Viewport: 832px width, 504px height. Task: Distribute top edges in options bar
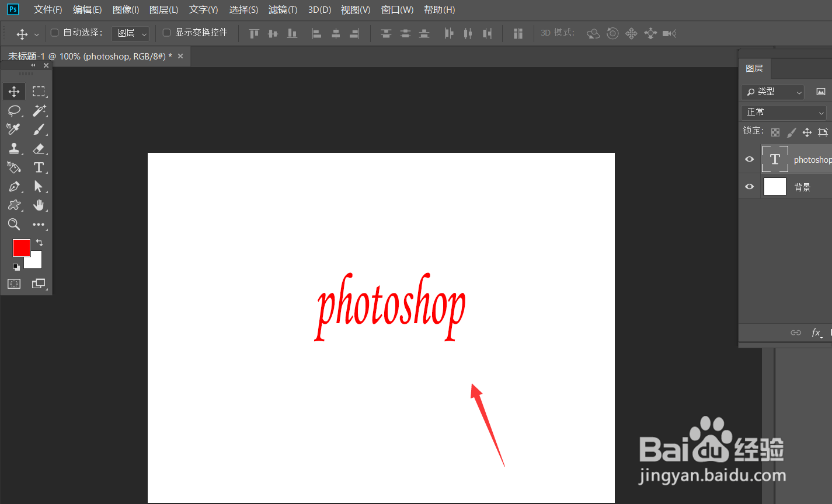click(386, 34)
